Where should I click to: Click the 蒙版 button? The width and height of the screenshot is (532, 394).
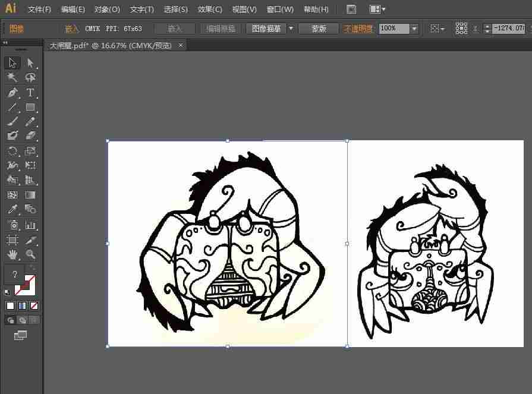319,29
